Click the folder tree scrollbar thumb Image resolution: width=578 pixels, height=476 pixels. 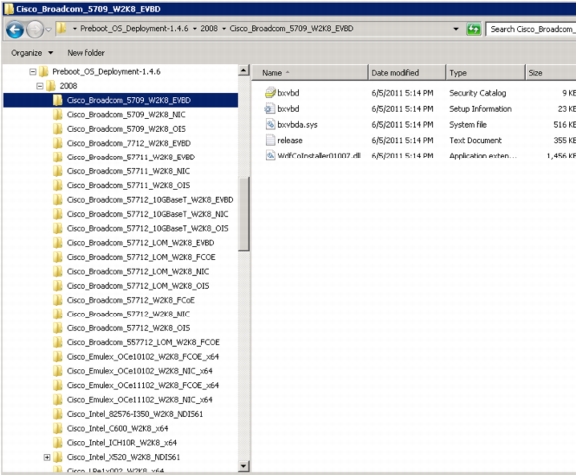[244, 214]
